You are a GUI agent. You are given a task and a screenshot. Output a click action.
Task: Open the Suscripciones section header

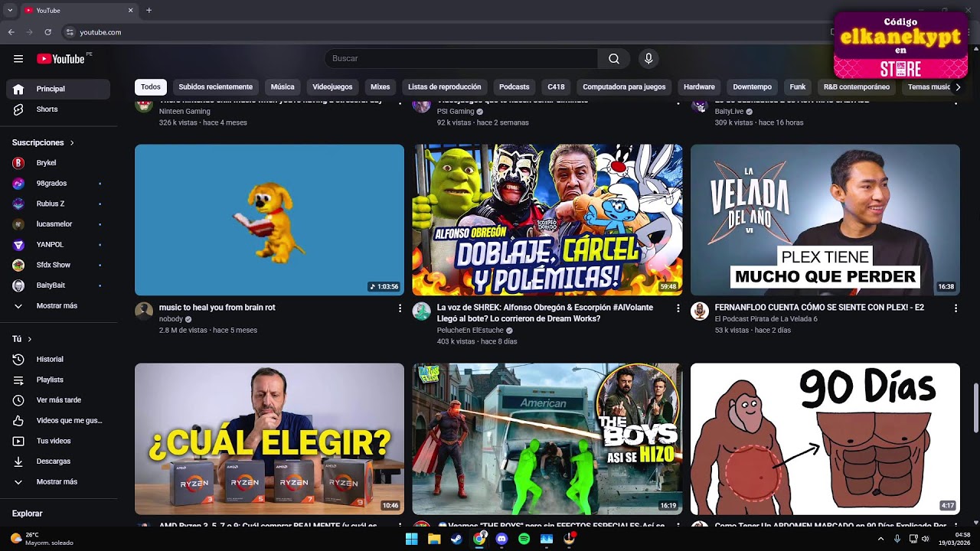pos(44,143)
